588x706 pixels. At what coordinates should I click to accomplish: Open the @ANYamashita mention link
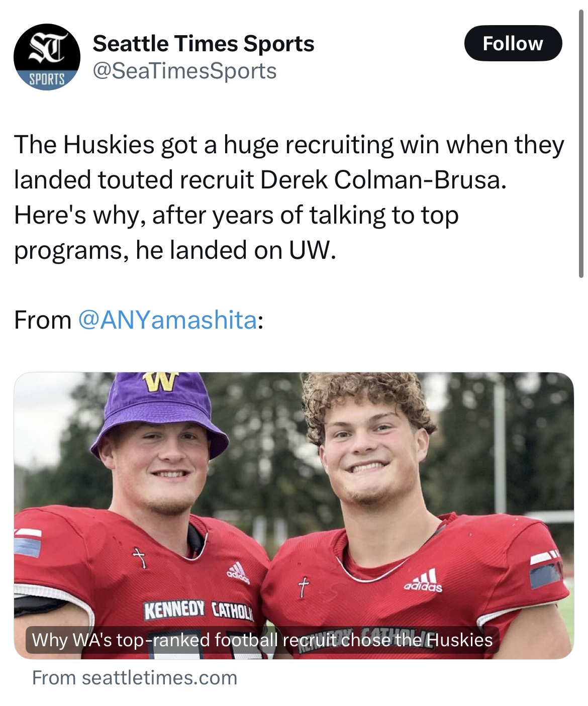click(x=168, y=320)
